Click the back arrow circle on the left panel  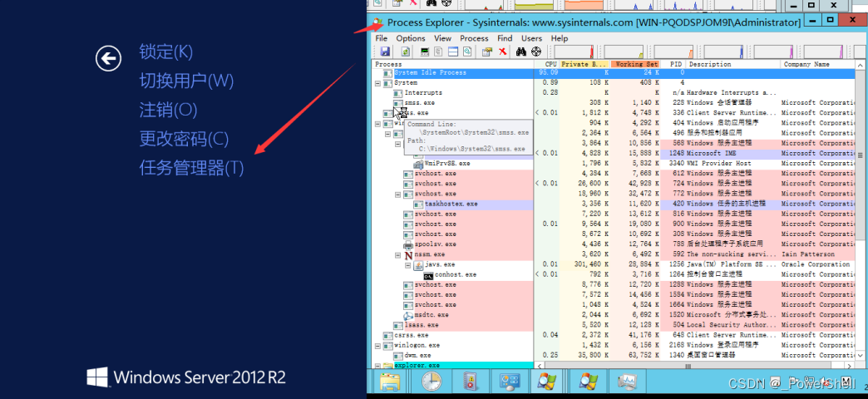(108, 58)
